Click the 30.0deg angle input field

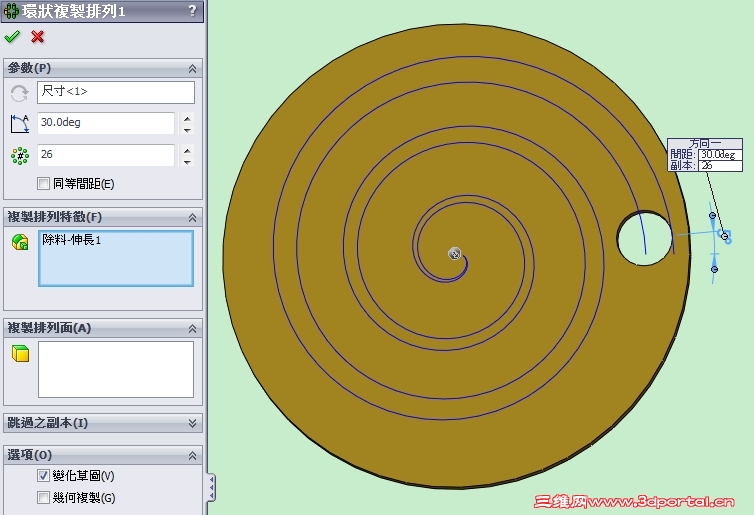click(x=106, y=123)
